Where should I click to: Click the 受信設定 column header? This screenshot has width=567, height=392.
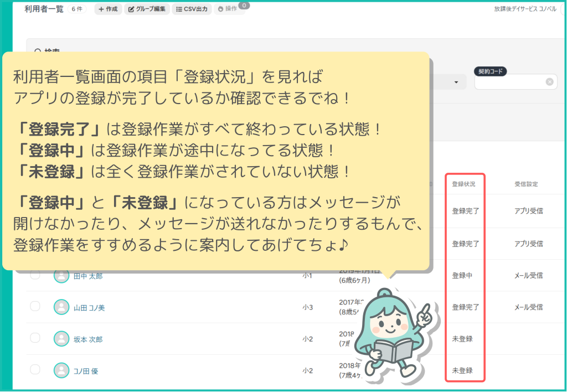tap(526, 184)
